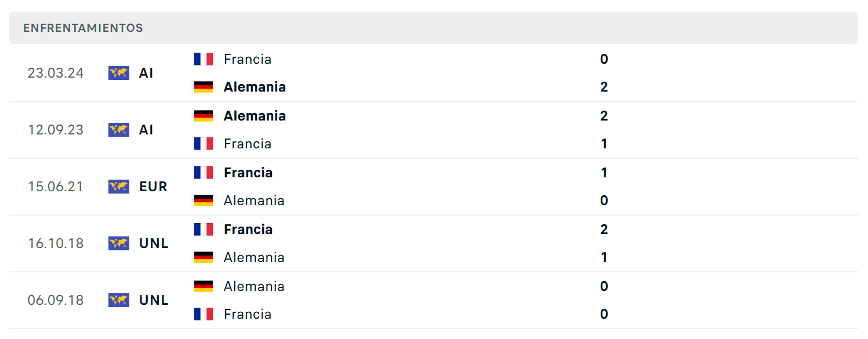
Task: Open the UNL label for 16.10.18
Action: pos(154,243)
